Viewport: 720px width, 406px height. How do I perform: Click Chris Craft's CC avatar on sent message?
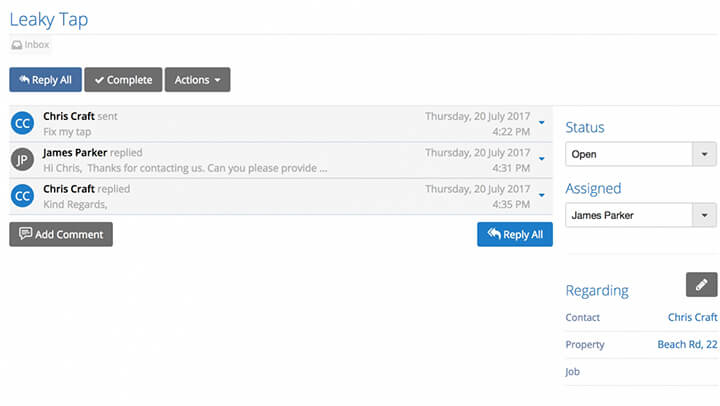[22, 123]
